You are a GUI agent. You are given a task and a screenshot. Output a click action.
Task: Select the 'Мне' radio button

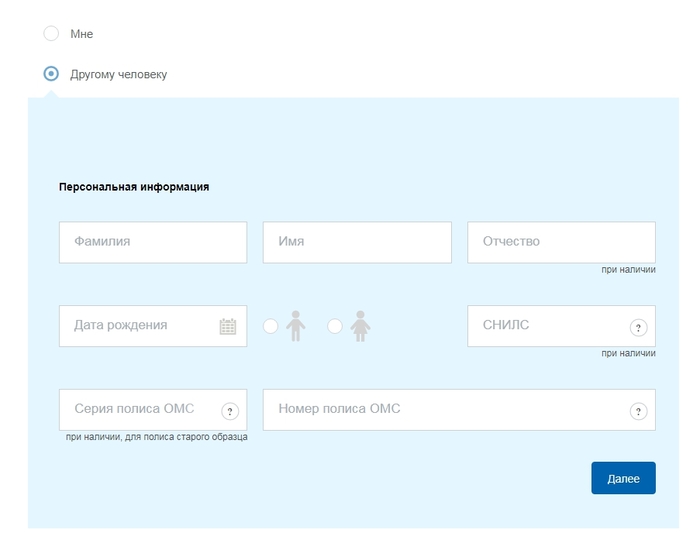[51, 34]
